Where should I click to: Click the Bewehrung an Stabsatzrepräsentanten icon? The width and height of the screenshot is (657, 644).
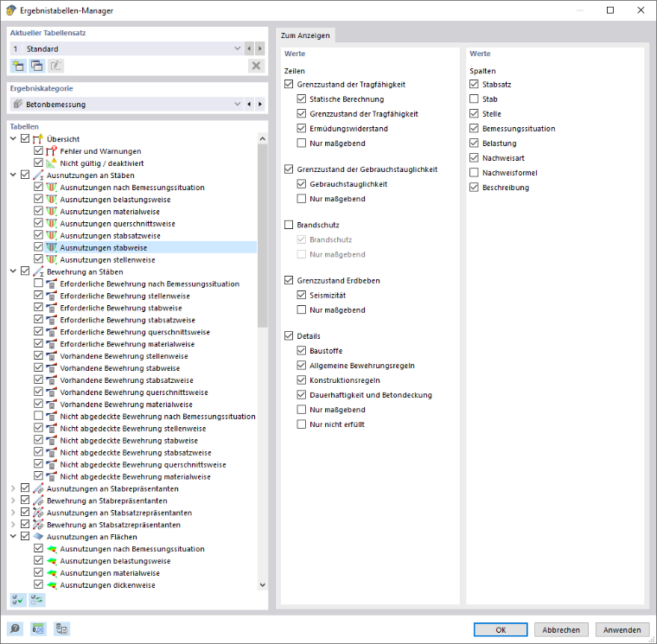(38, 525)
